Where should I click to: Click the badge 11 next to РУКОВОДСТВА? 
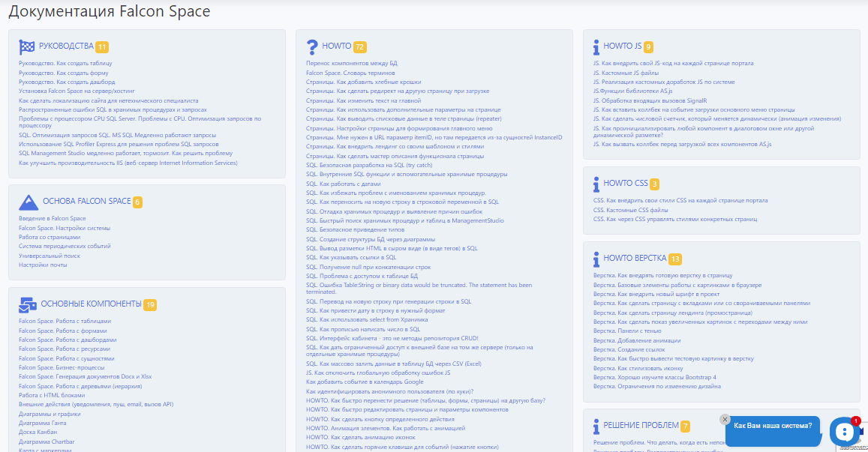point(102,47)
